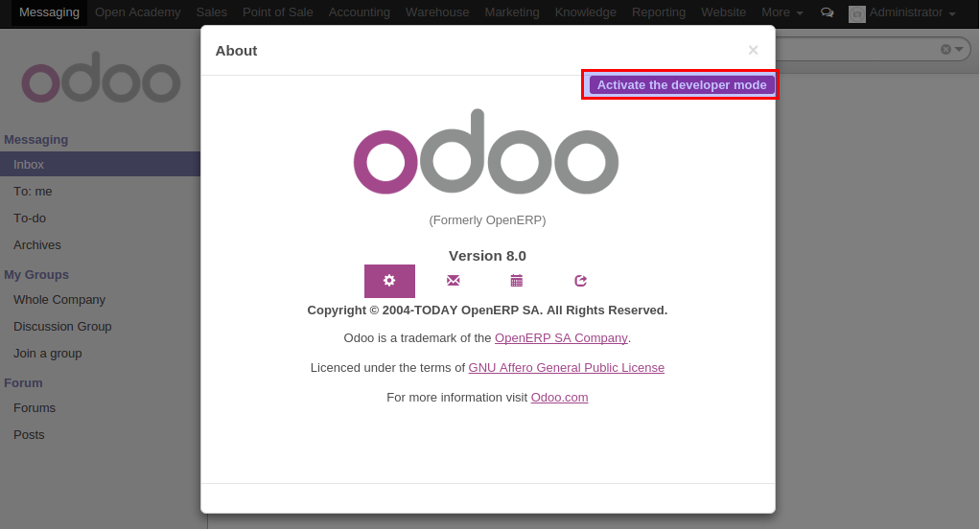
Task: Close the About dialog with the X
Action: point(753,50)
